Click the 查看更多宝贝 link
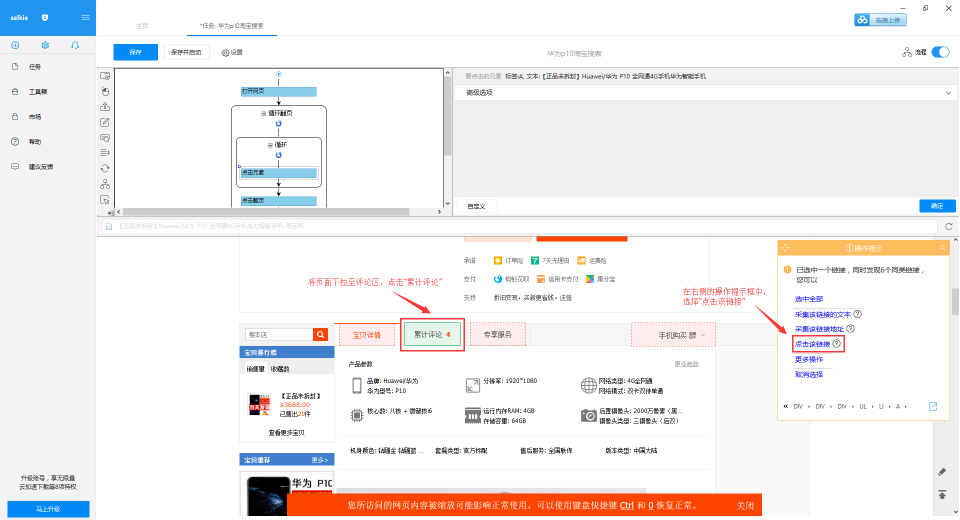 point(287,433)
